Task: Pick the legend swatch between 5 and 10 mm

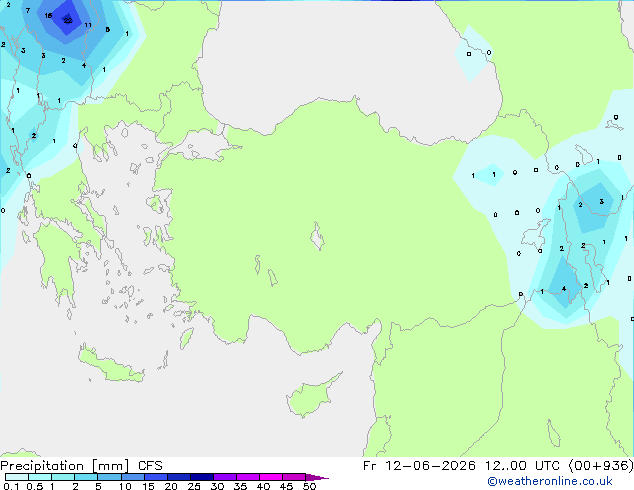Action: 109,477
